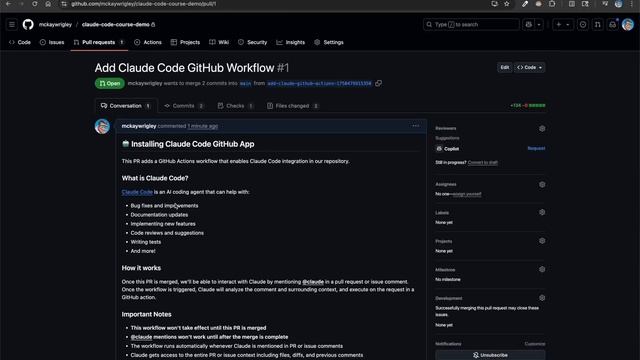This screenshot has width=640, height=360.
Task: Open pull requests icon in header
Action: pos(598,24)
